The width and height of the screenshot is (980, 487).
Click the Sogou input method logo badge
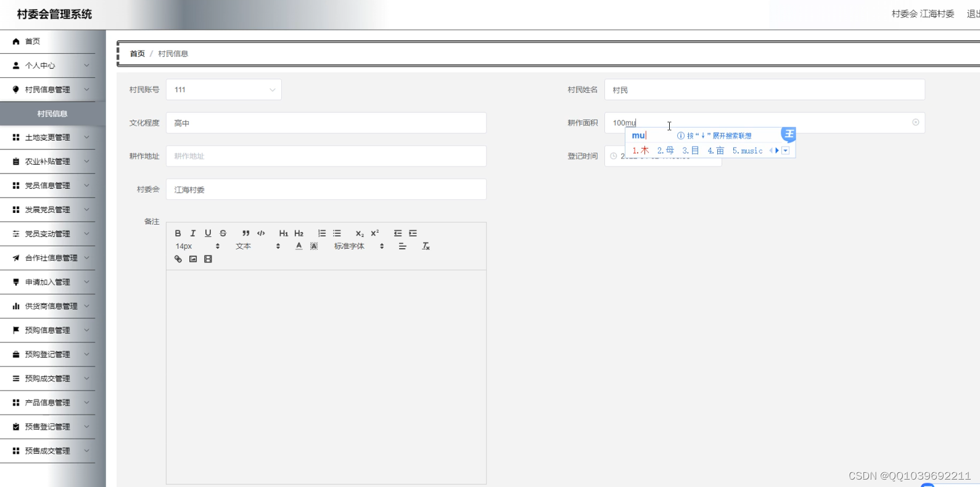pos(788,134)
